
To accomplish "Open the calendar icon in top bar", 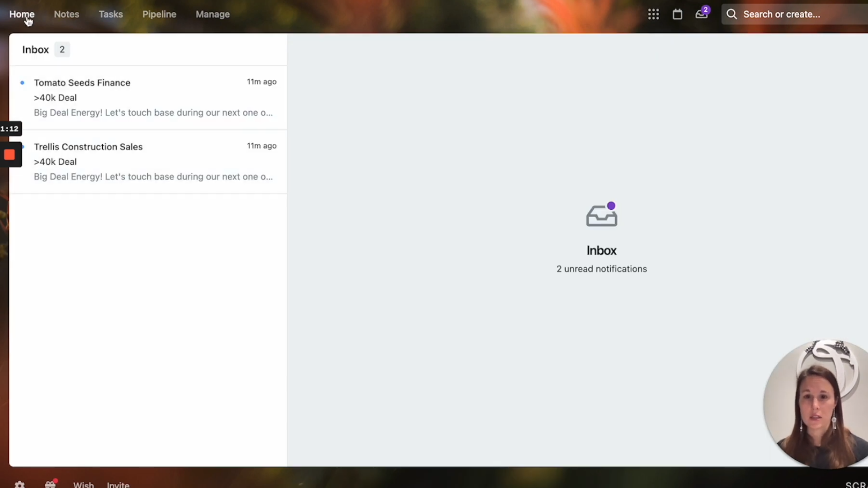I will (677, 14).
